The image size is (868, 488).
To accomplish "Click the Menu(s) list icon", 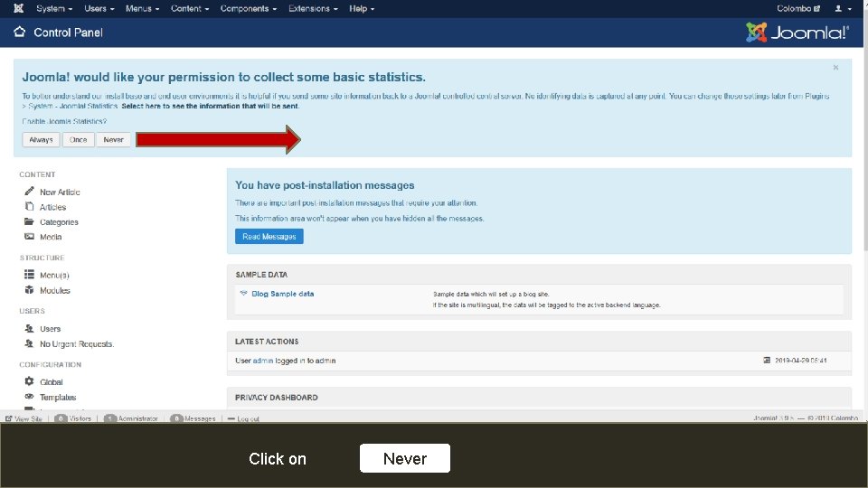I will [29, 275].
